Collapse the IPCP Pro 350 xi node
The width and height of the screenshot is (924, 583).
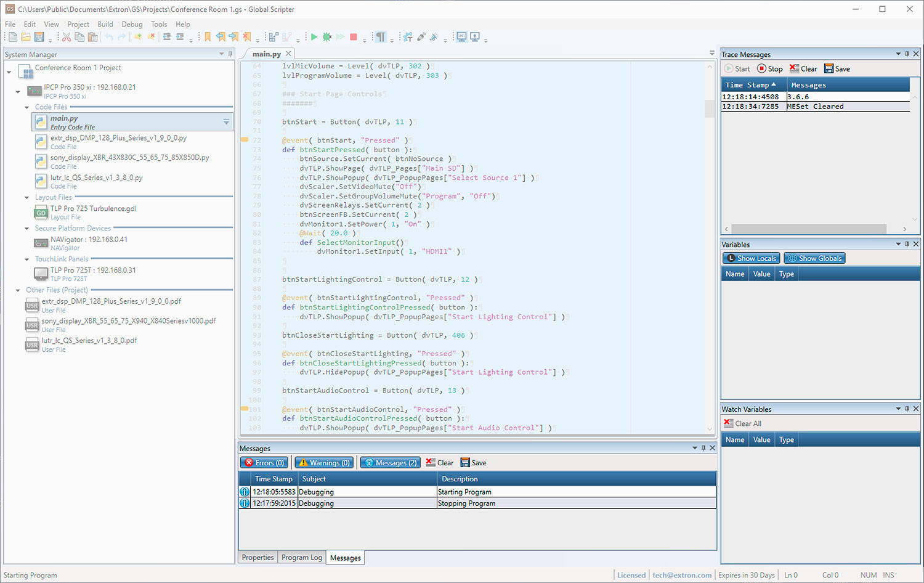[18, 92]
